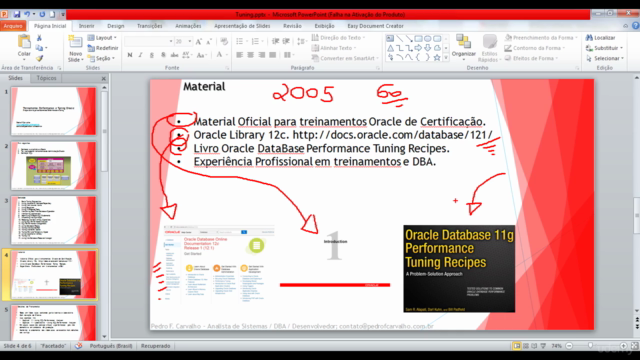Fit slide to window icon
This screenshot has height=360, width=640.
[634, 346]
